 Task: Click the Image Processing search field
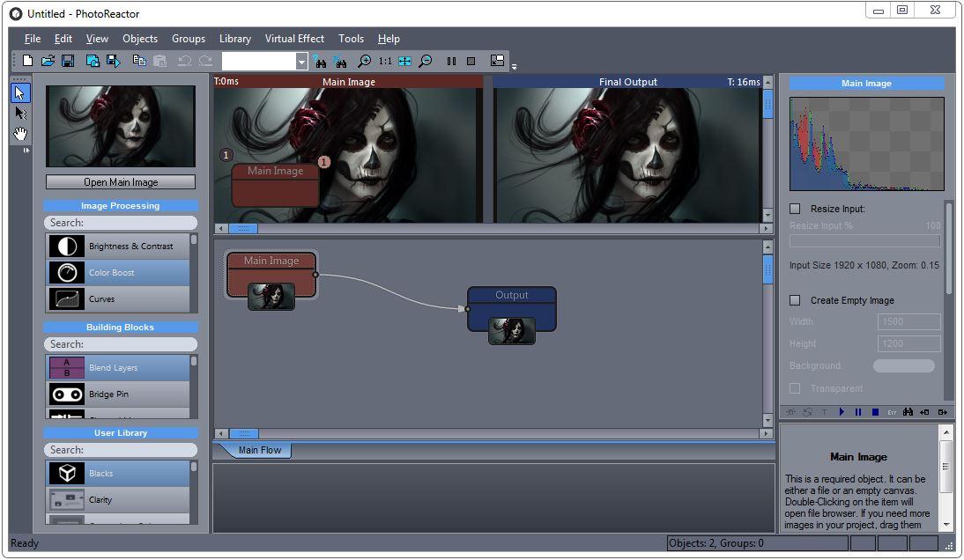click(x=121, y=223)
